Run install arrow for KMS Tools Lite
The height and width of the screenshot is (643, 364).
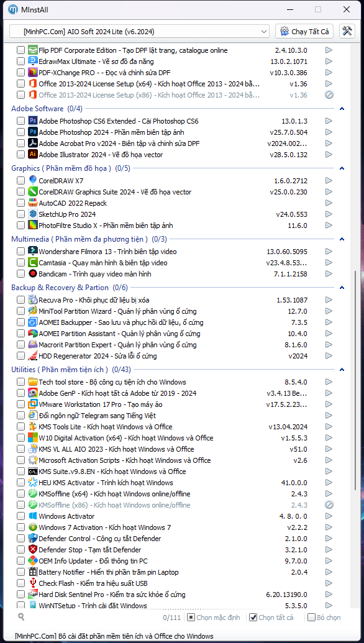tap(329, 427)
